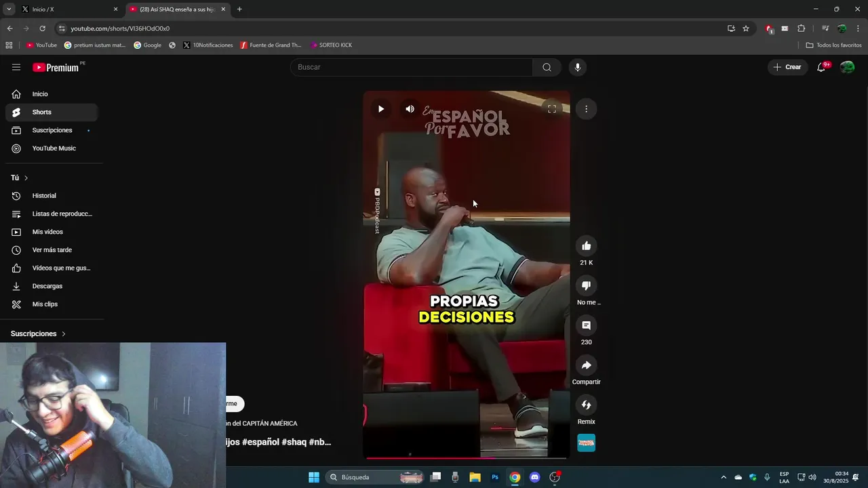The height and width of the screenshot is (488, 868).
Task: Open Mis videos in the sidebar
Action: click(52, 232)
